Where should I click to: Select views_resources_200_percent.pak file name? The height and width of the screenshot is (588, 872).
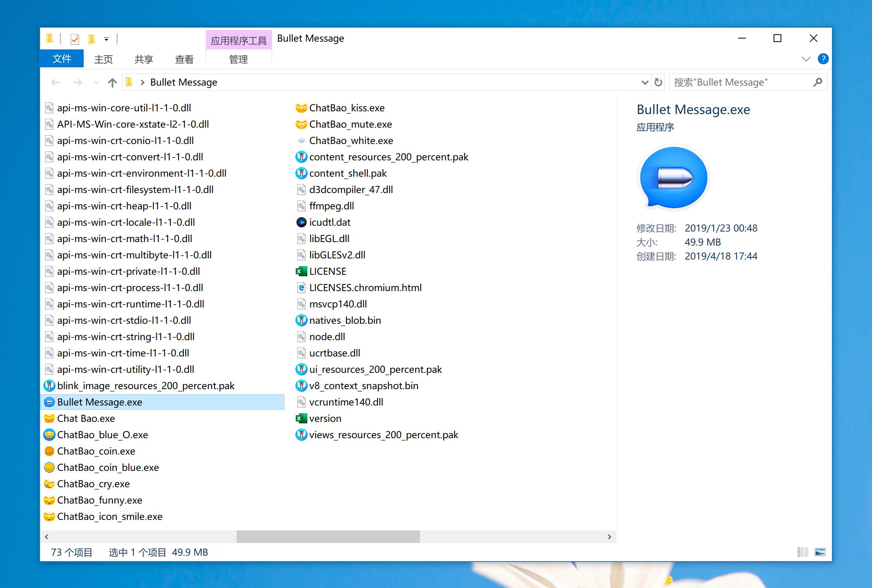[x=384, y=435]
